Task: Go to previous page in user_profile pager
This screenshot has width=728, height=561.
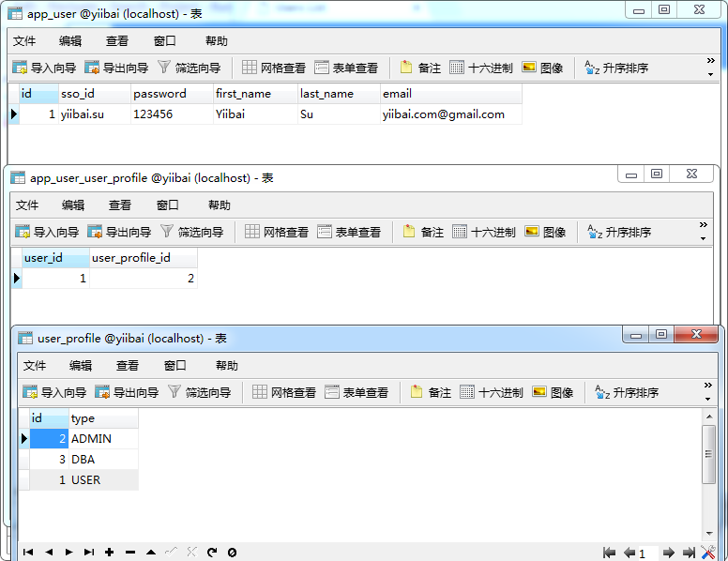Action: pos(629,553)
